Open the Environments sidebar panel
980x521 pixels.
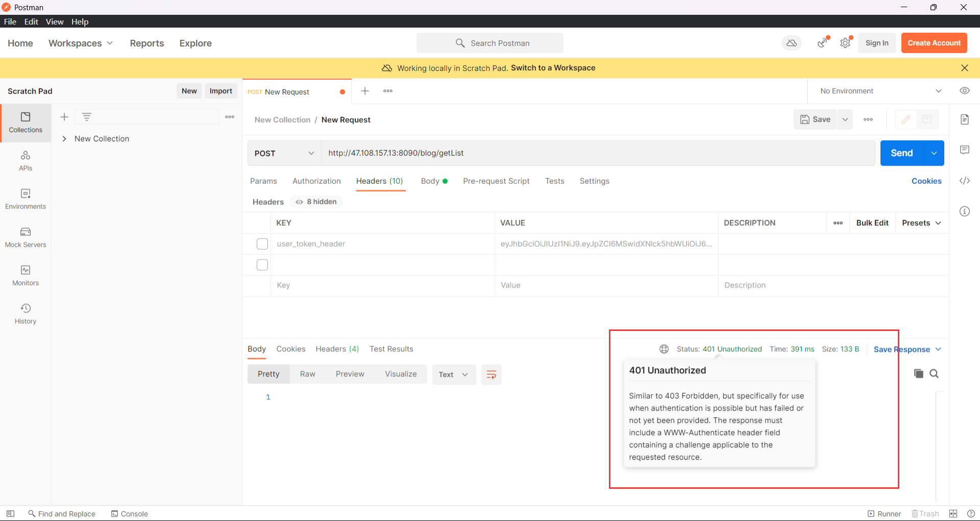pyautogui.click(x=26, y=199)
